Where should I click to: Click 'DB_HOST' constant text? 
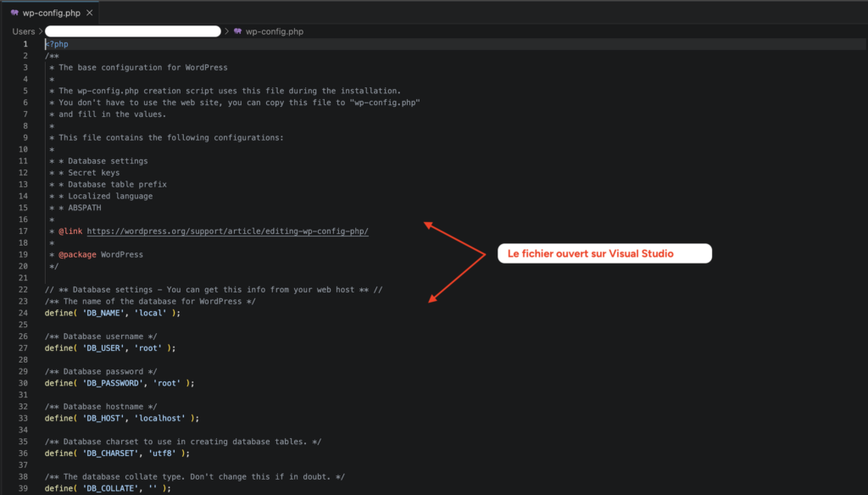point(103,419)
